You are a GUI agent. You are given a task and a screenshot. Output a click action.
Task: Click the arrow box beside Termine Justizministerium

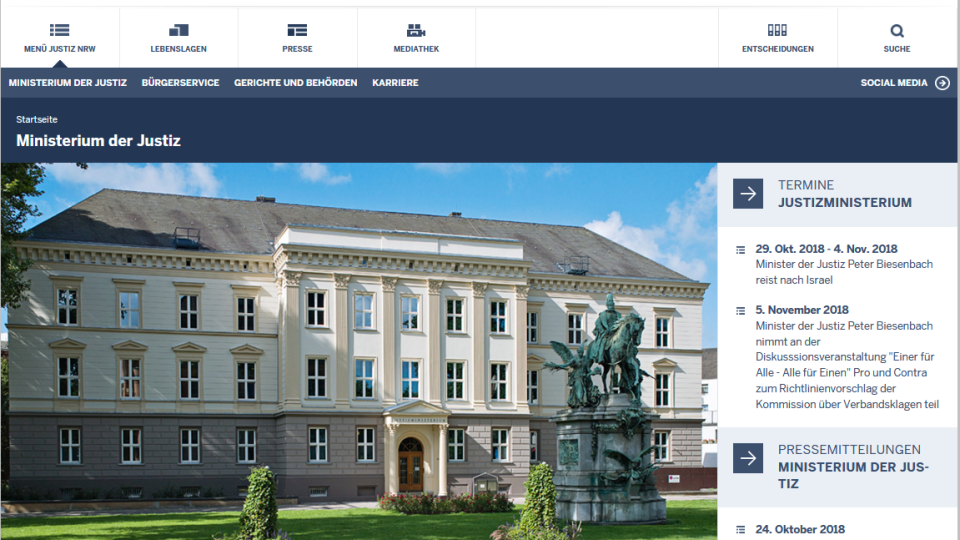point(748,193)
